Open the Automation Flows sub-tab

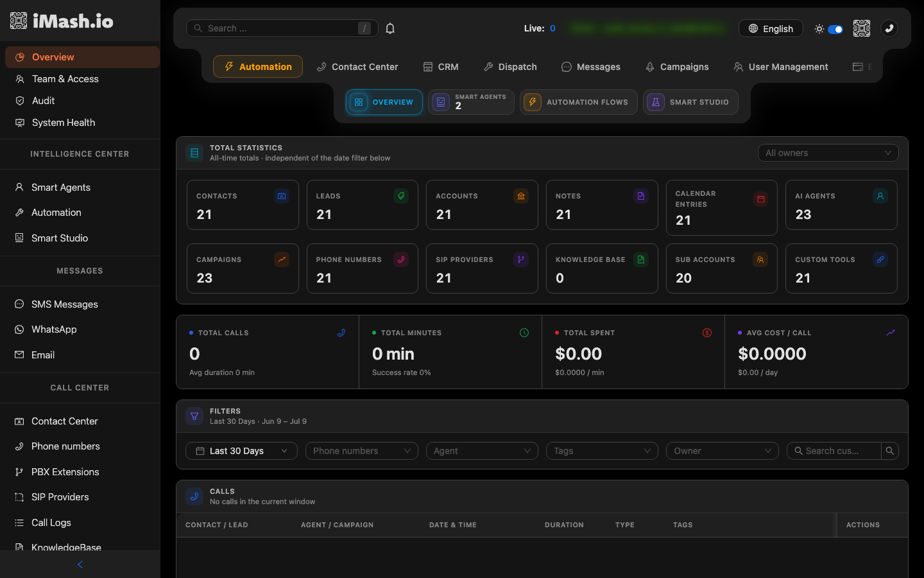(579, 102)
